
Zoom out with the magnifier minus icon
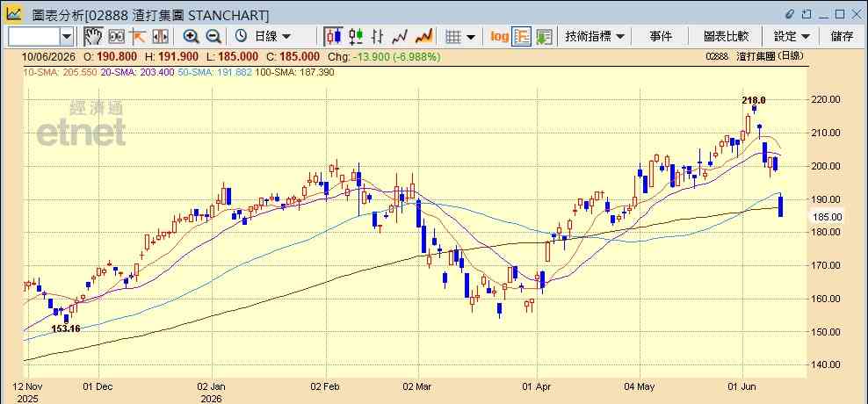click(213, 37)
